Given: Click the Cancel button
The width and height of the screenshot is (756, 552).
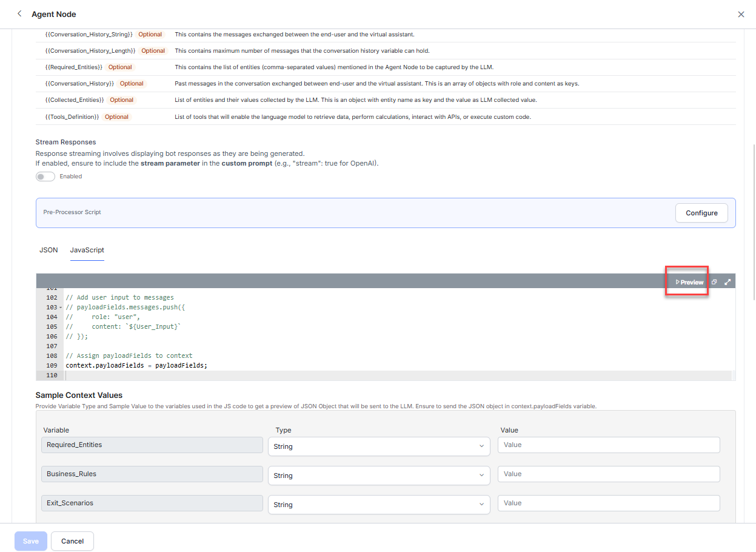Looking at the screenshot, I should tap(72, 541).
